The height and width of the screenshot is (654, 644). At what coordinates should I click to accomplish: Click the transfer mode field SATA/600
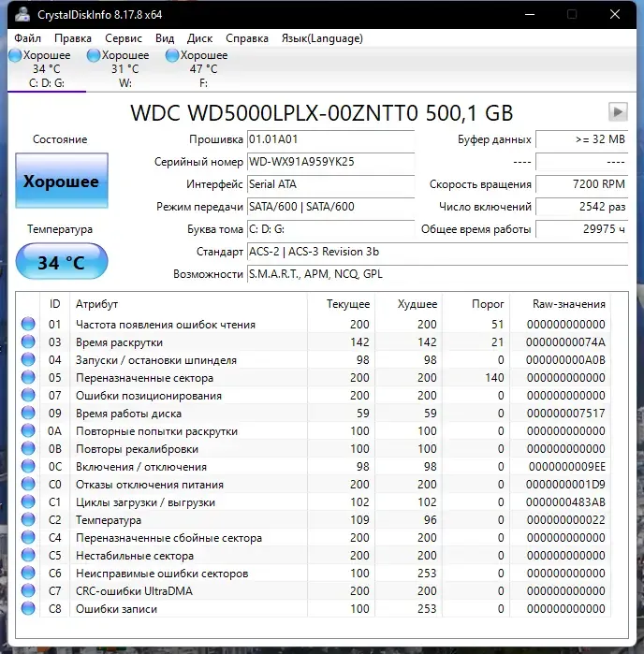pyautogui.click(x=330, y=207)
